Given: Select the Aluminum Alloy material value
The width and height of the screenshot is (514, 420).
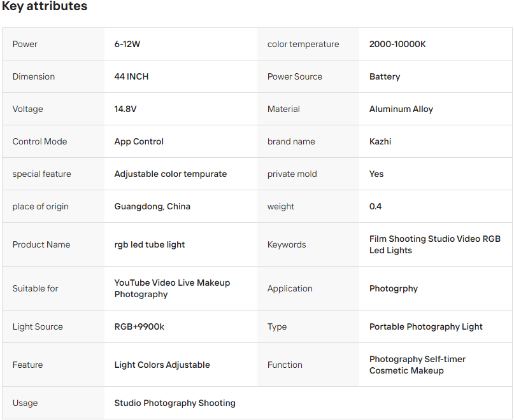Looking at the screenshot, I should pos(401,109).
